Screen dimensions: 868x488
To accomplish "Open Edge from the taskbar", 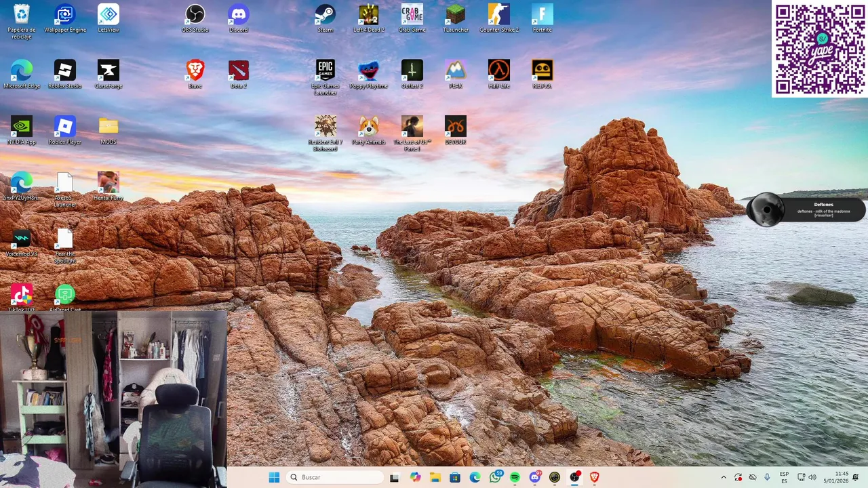I will (x=475, y=477).
